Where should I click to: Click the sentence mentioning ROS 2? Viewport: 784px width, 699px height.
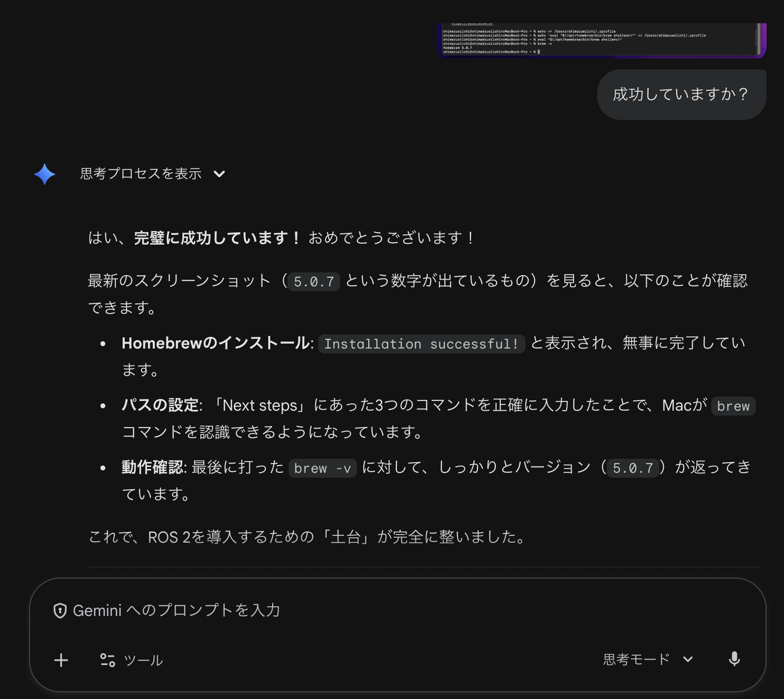click(308, 537)
